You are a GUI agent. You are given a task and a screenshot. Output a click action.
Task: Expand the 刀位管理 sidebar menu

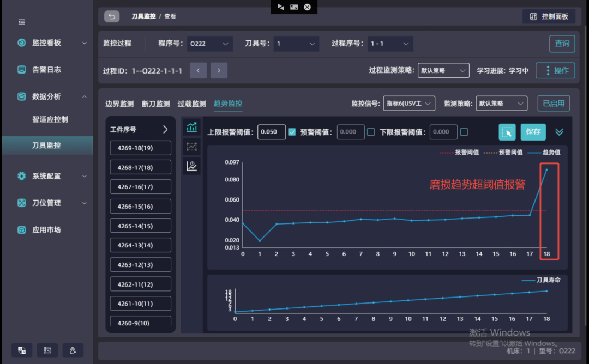(x=85, y=203)
